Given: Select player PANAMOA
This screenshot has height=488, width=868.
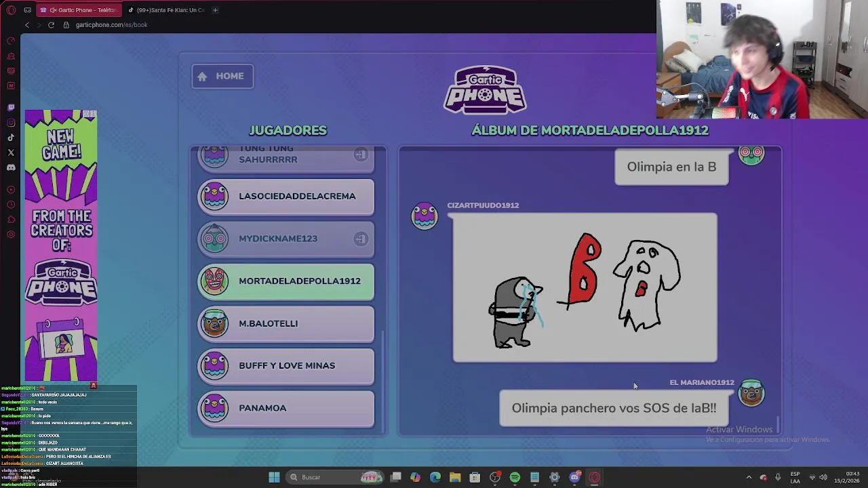Looking at the screenshot, I should tap(285, 408).
